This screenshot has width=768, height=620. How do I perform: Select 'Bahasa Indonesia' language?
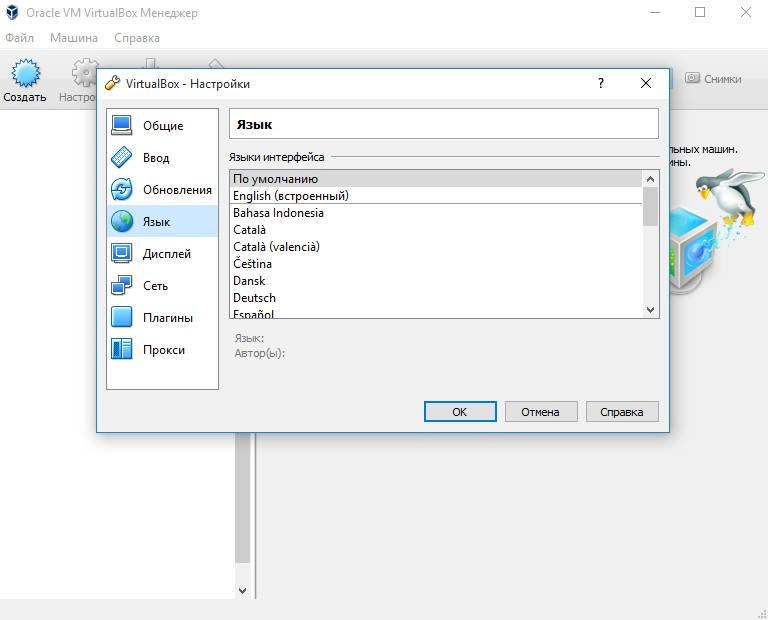coord(436,213)
